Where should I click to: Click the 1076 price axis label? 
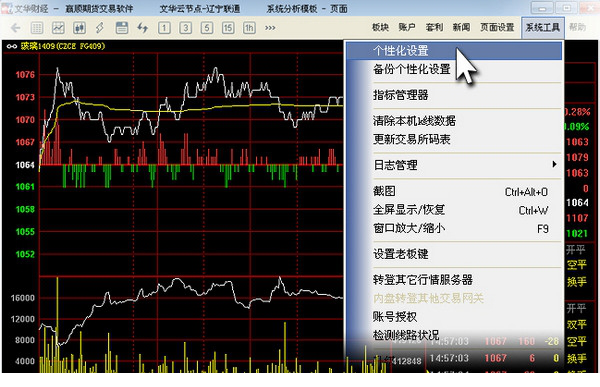pyautogui.click(x=25, y=75)
